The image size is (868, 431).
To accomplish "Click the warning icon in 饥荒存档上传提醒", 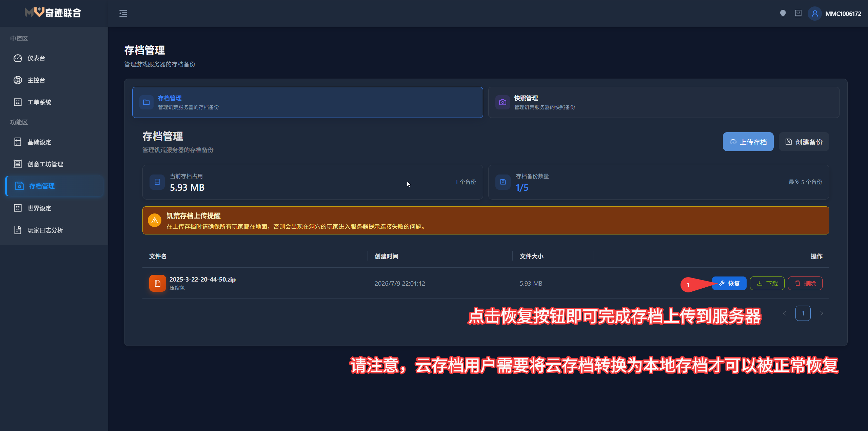I will coord(155,221).
